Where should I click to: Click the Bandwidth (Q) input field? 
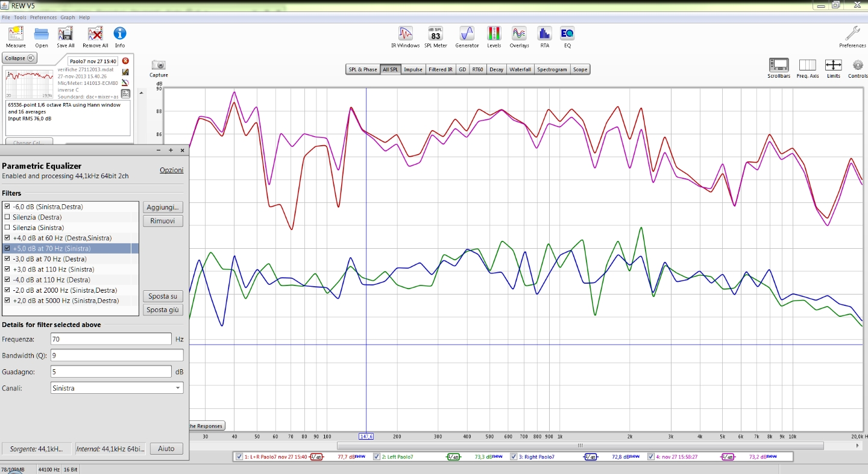tap(117, 355)
